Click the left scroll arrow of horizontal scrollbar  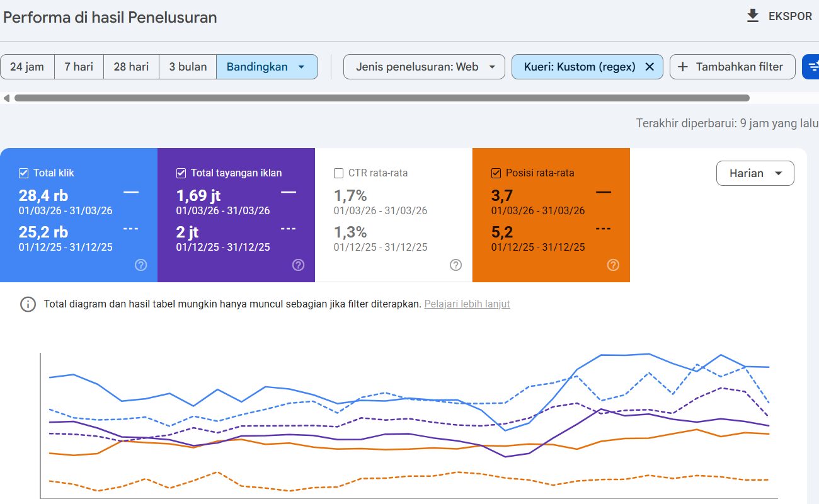[6, 98]
